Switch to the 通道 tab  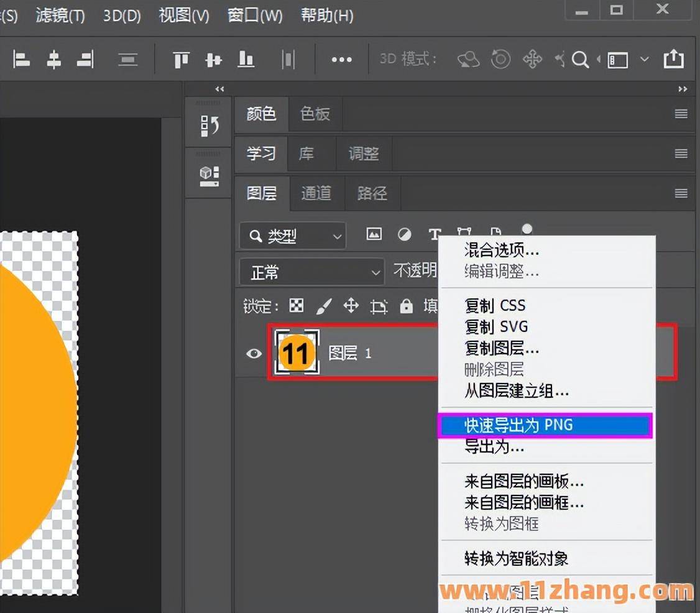[316, 193]
